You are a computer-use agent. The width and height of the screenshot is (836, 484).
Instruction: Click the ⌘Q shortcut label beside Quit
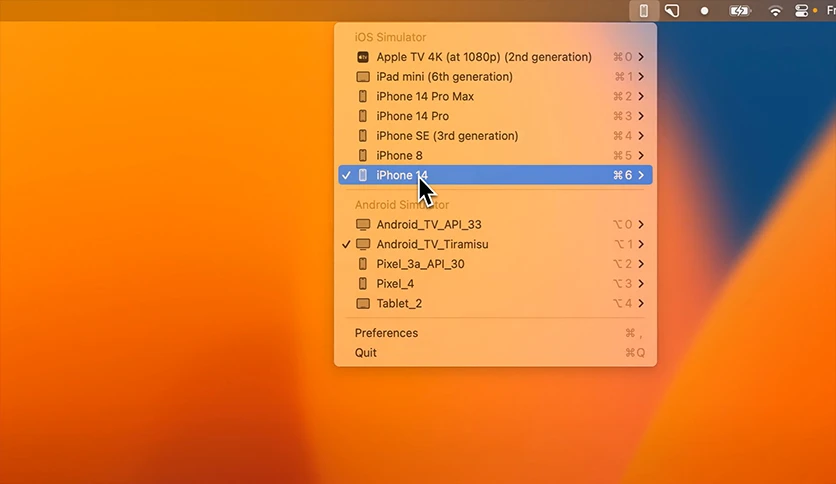[635, 353]
